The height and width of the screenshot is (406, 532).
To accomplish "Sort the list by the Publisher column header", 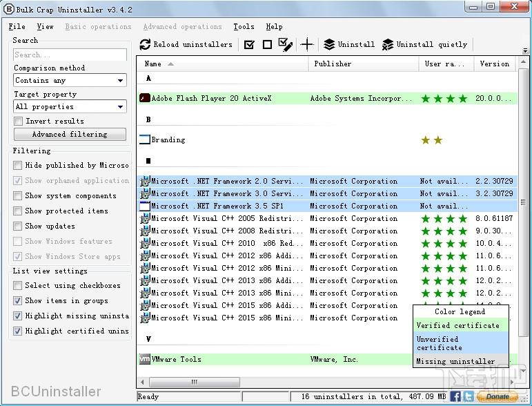I will click(364, 64).
